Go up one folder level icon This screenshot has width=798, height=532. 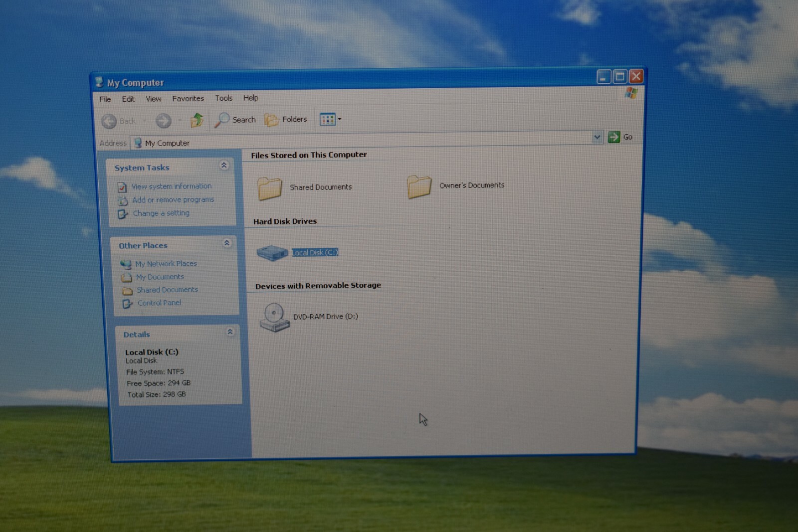click(197, 120)
